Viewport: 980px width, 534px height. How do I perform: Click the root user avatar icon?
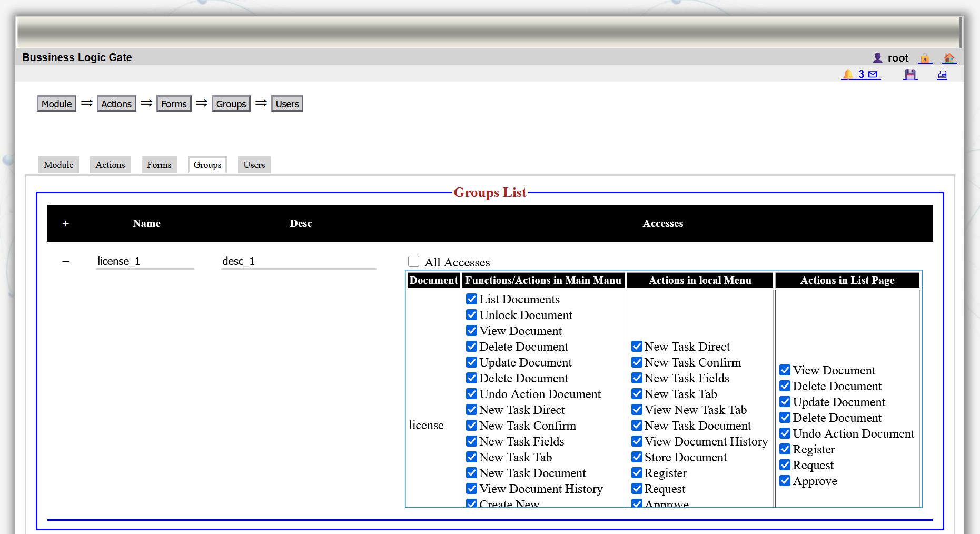[x=877, y=58]
